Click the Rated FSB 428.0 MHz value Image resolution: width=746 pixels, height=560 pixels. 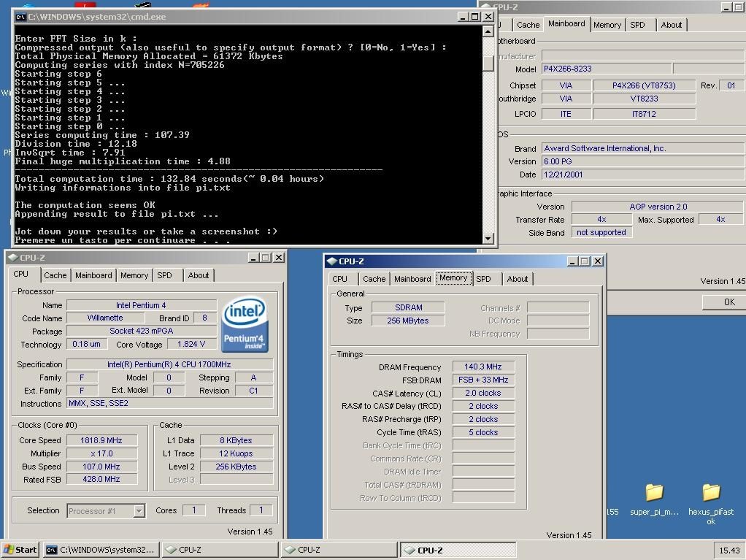101,479
